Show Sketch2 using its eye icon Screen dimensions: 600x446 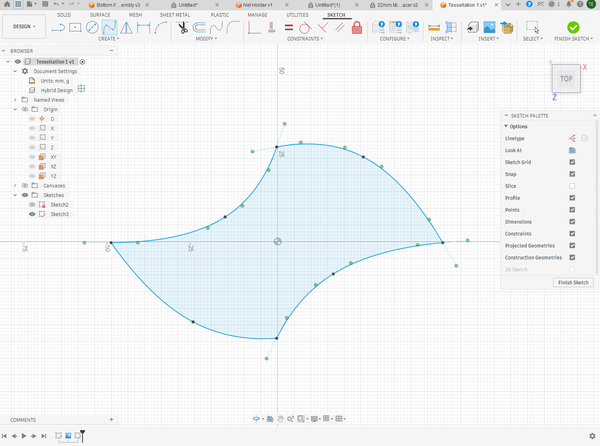coord(32,205)
